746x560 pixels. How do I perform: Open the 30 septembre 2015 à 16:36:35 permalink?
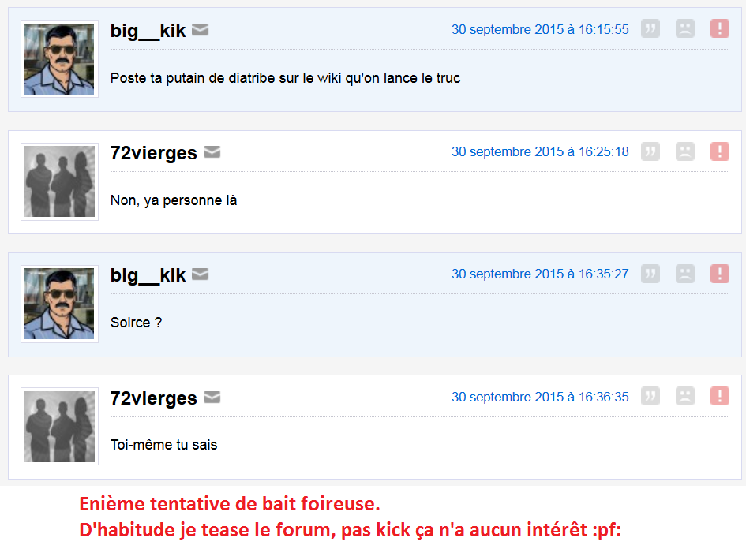pyautogui.click(x=540, y=397)
